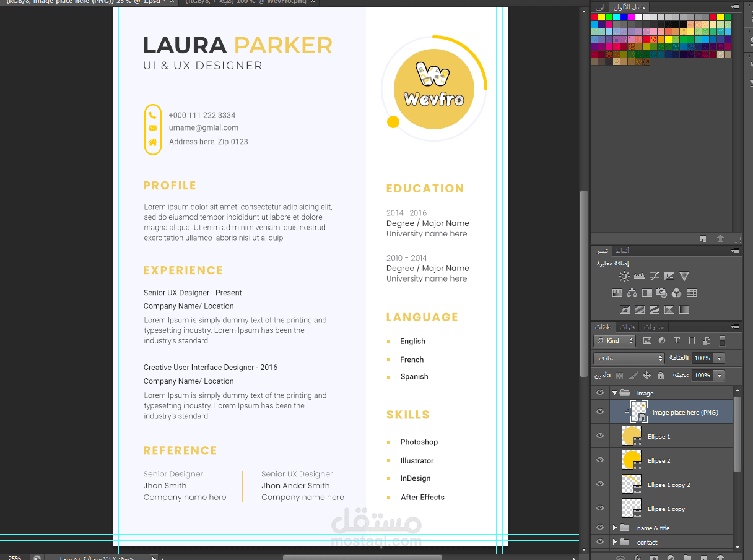
Task: Hide the image group layer
Action: [x=599, y=392]
